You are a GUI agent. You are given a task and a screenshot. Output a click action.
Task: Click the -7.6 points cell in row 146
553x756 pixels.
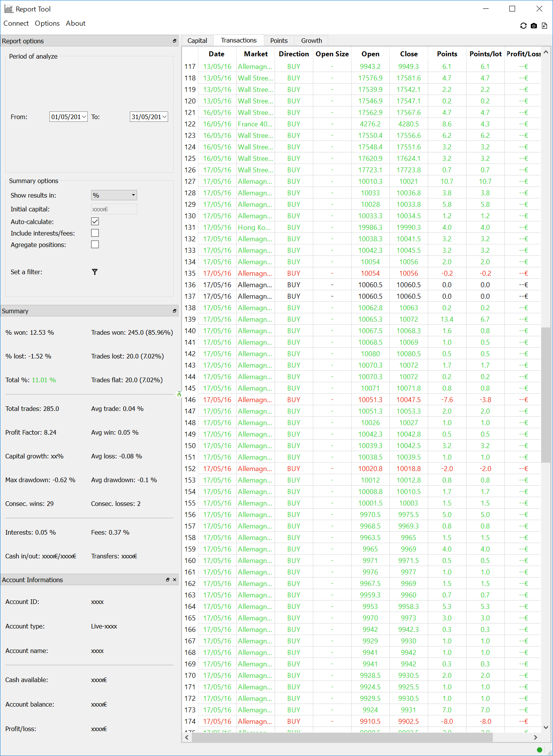(x=447, y=400)
